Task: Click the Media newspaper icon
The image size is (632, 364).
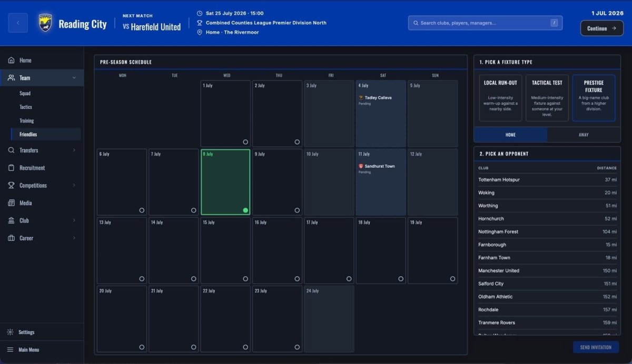Action: click(11, 203)
